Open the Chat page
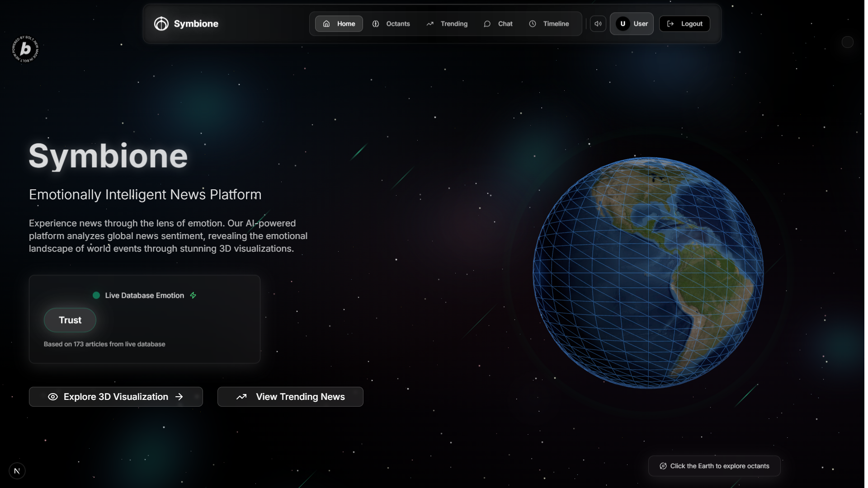 click(x=498, y=23)
